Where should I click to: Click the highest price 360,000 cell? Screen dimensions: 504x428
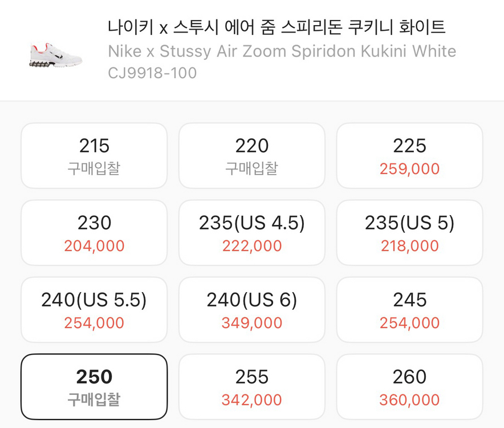point(409,399)
